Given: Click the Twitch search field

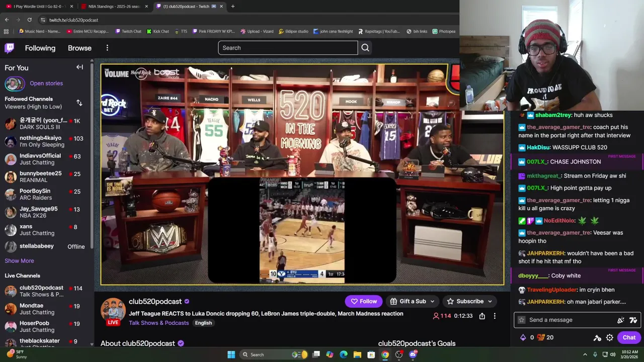Looking at the screenshot, I should pos(288,48).
